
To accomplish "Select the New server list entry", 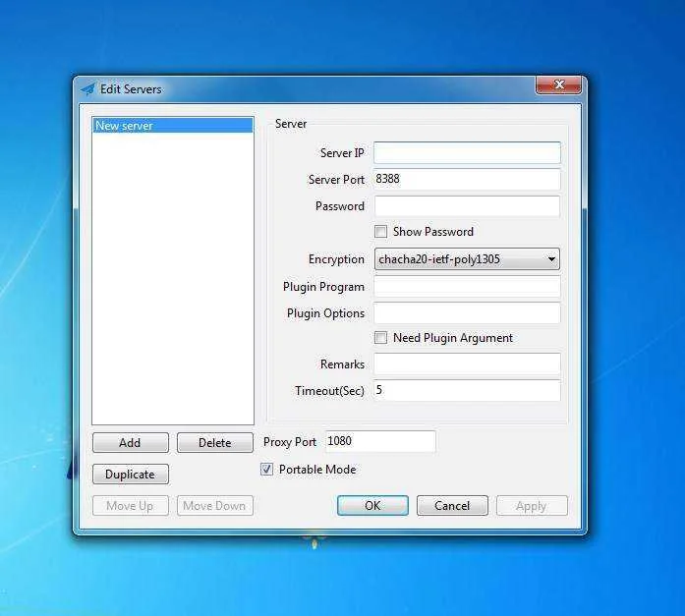I will pyautogui.click(x=173, y=126).
